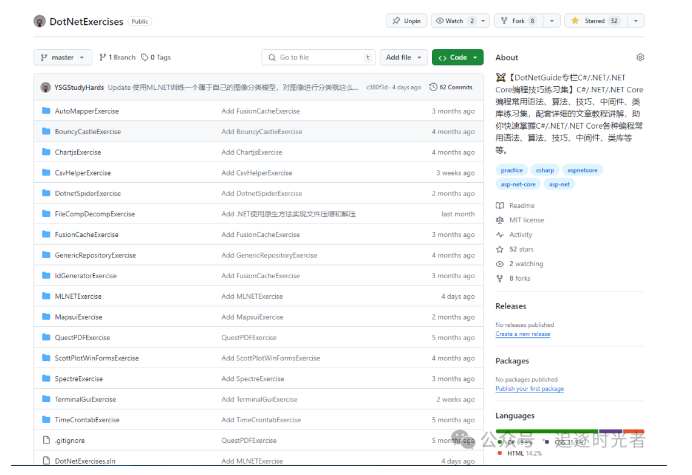The width and height of the screenshot is (692, 475).
Task: Click the orange HTML language bar segment
Action: click(x=634, y=431)
